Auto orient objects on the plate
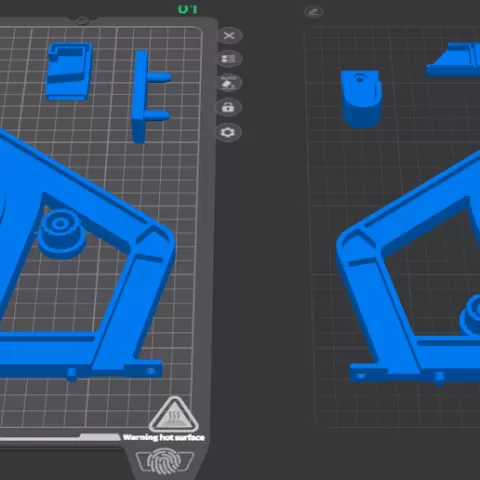The image size is (480, 480). pyautogui.click(x=229, y=83)
